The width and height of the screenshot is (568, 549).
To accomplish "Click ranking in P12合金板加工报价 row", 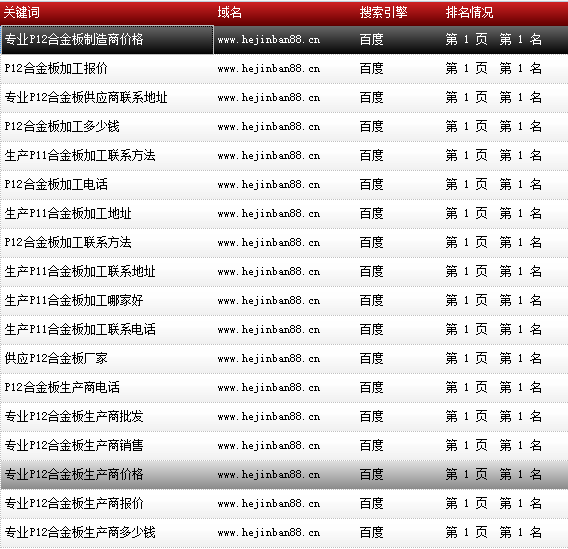I will pyautogui.click(x=493, y=68).
